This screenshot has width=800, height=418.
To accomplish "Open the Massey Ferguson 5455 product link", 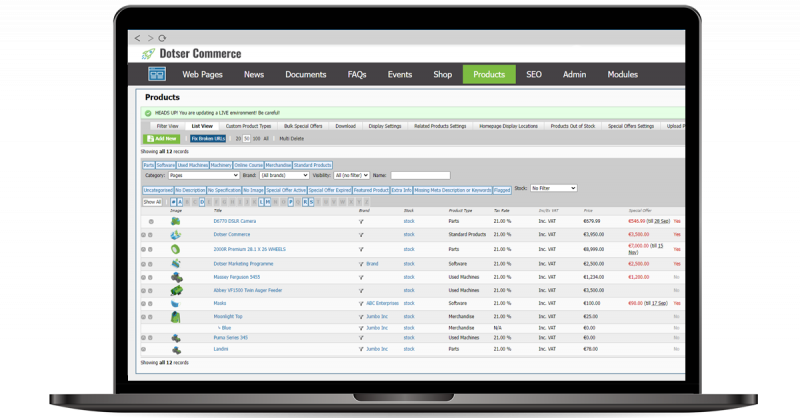I will [237, 277].
